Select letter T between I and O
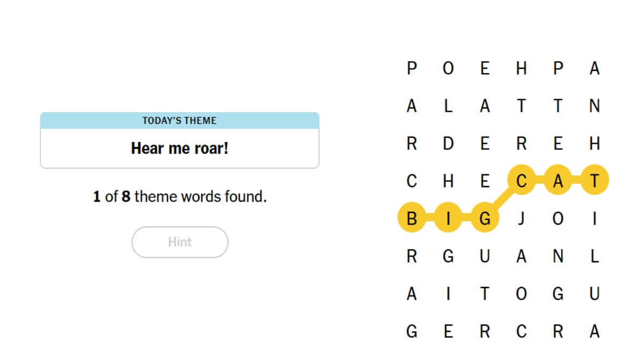The width and height of the screenshot is (644, 362). 485,294
